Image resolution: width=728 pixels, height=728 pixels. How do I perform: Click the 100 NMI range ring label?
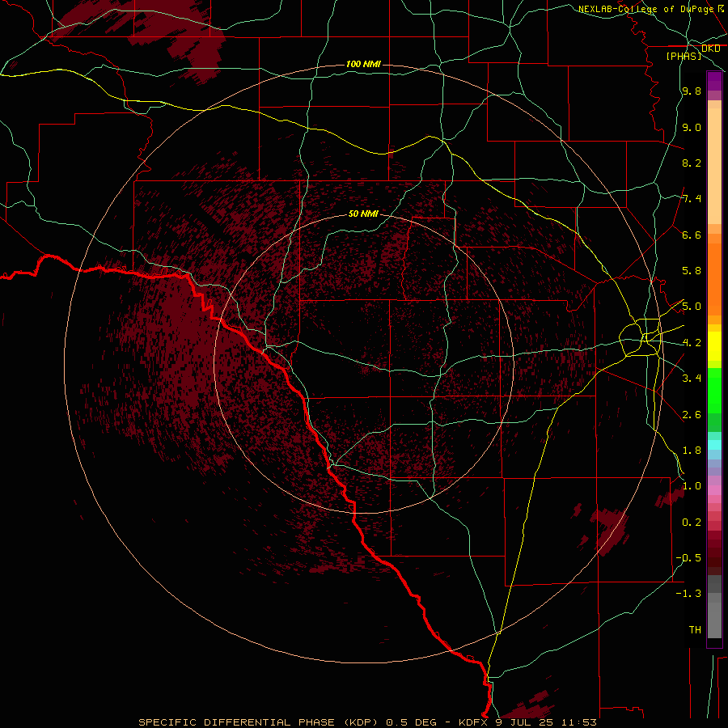[x=363, y=64]
